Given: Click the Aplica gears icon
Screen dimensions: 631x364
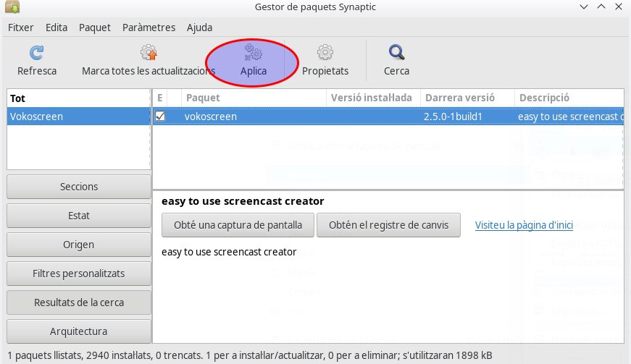Looking at the screenshot, I should 253,53.
